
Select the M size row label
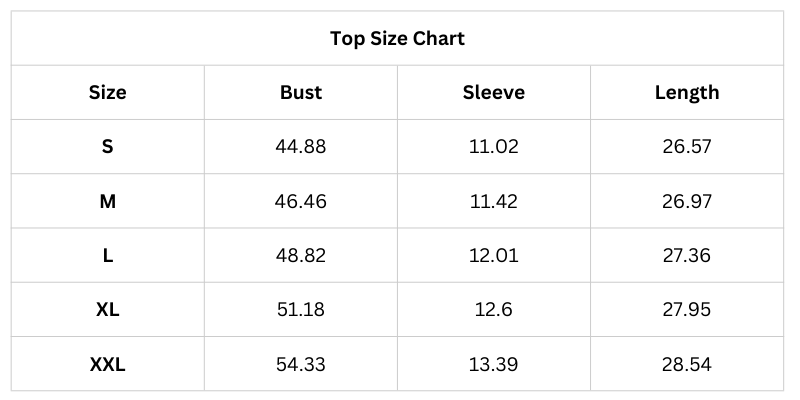(108, 201)
